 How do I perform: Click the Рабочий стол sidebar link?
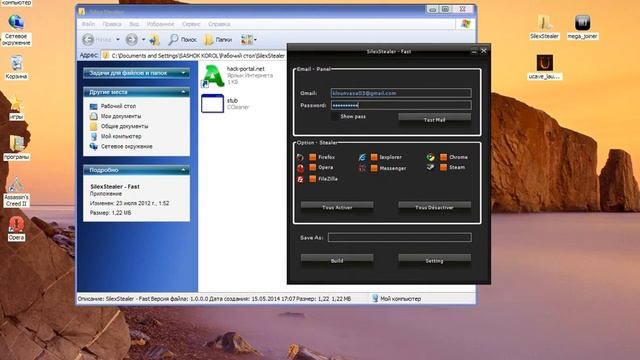pos(118,106)
